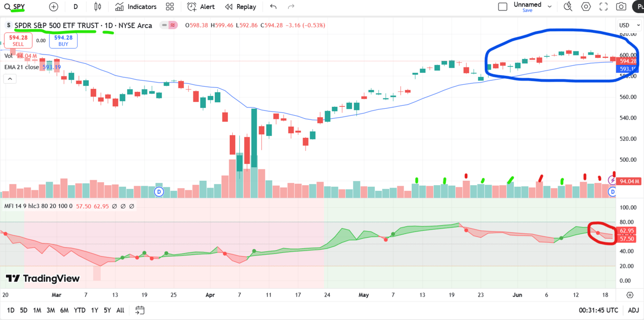
Task: Click the red SELL 594.28 button
Action: (18, 40)
